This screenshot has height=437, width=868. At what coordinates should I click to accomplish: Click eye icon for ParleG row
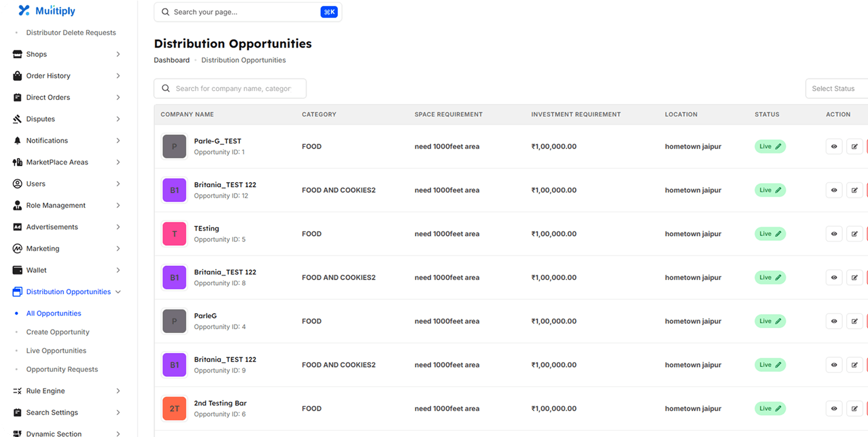click(x=834, y=322)
